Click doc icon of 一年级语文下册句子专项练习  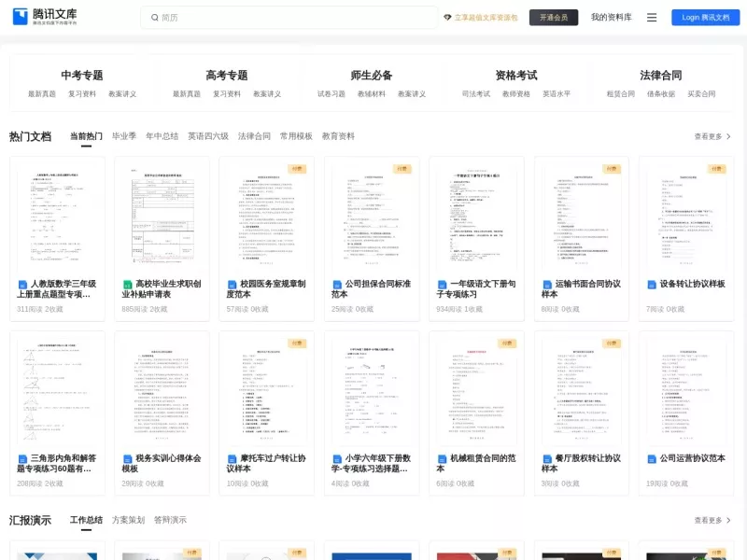click(x=442, y=285)
